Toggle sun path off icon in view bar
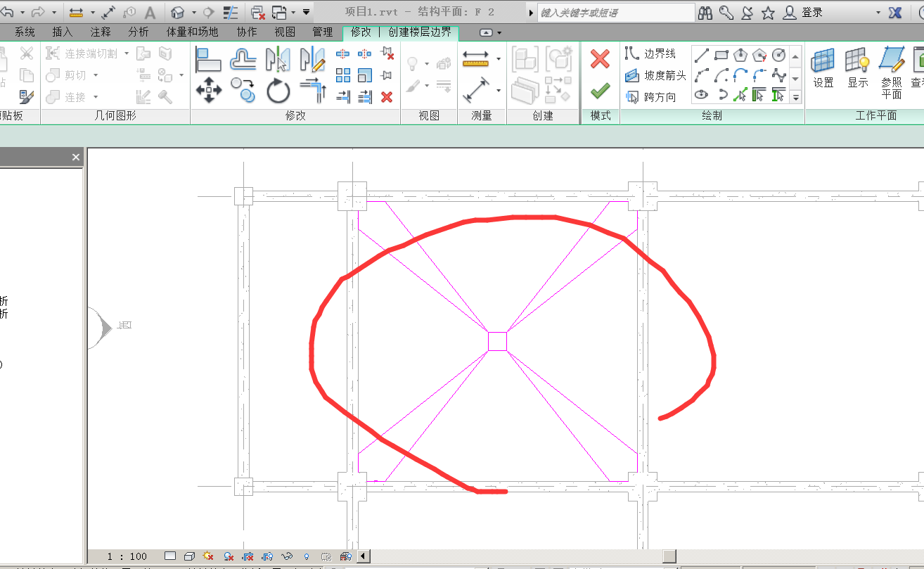Screen dimensions: 924x569 pos(207,556)
